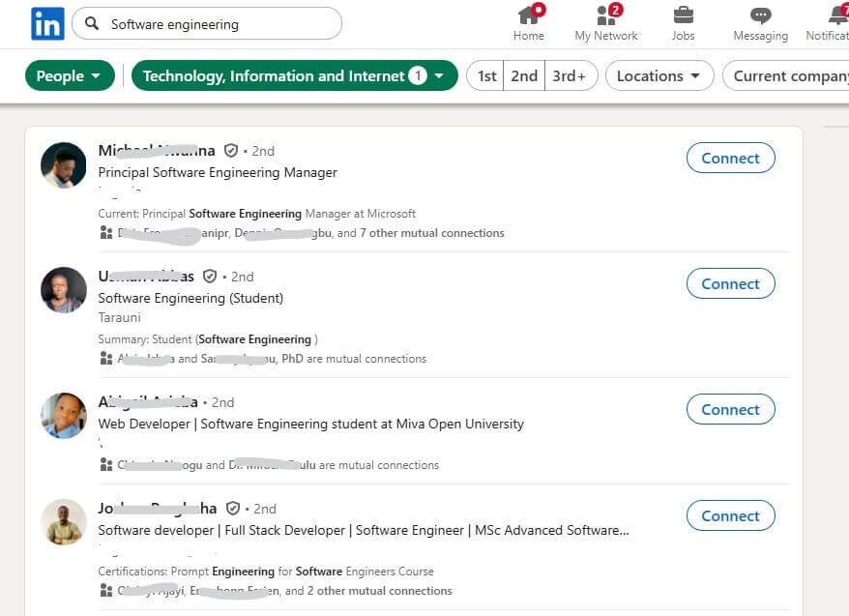This screenshot has height=616, width=849.
Task: Click 'Current: Principal Software Engineering Manager at Microsoft'
Action: click(256, 214)
